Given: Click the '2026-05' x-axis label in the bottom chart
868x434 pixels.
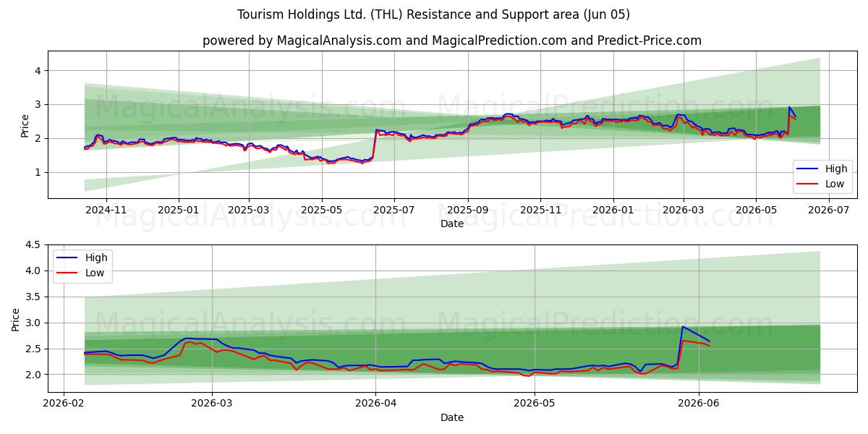Looking at the screenshot, I should click(535, 403).
